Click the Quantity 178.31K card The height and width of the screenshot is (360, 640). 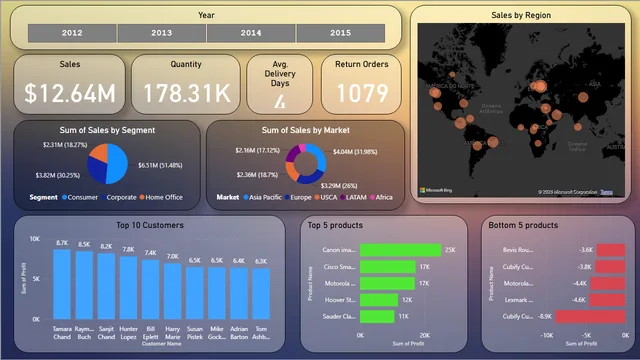(186, 84)
